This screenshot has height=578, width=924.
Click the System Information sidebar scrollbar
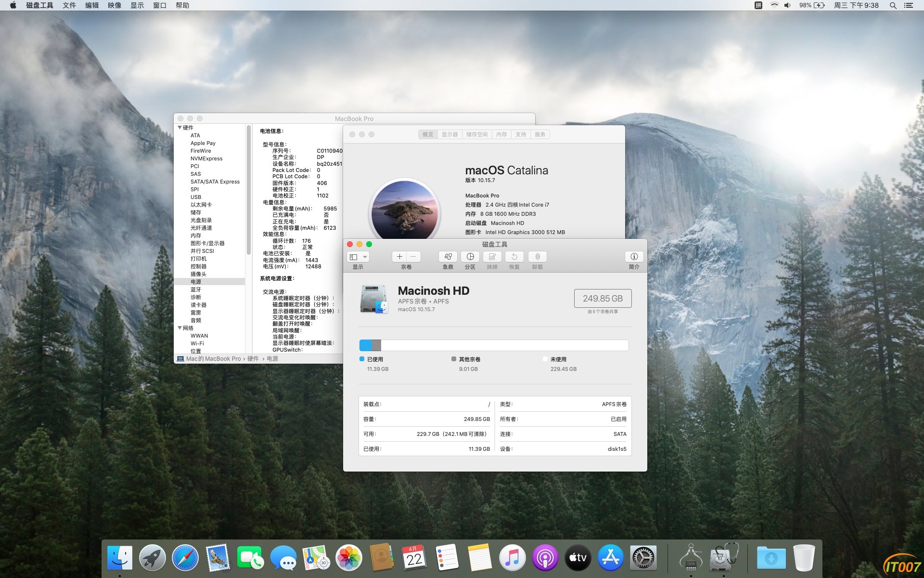249,190
